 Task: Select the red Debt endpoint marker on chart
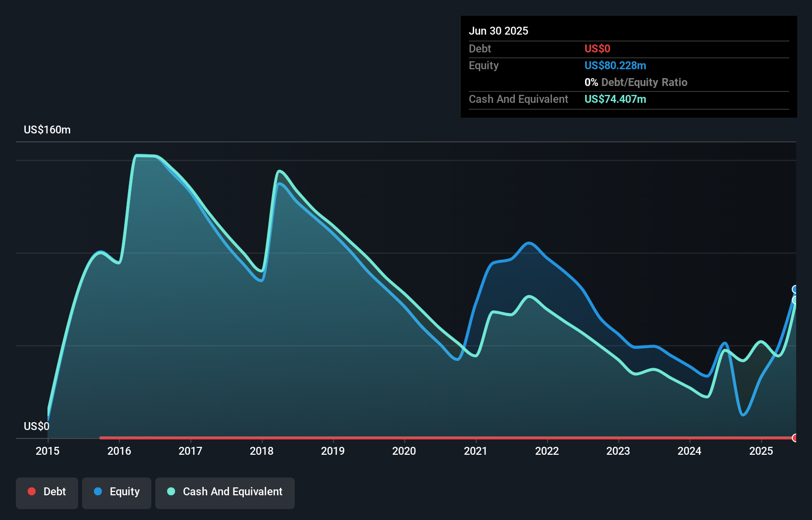(x=795, y=438)
